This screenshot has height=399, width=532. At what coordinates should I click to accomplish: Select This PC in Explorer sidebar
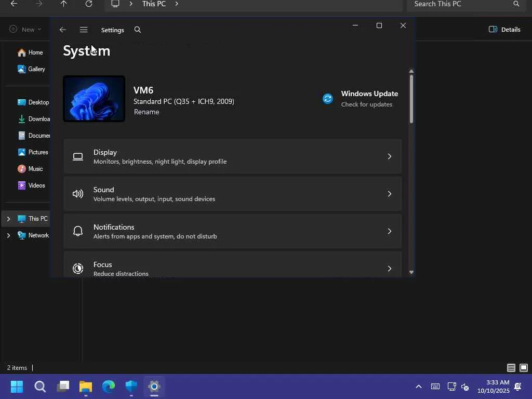[x=33, y=219]
